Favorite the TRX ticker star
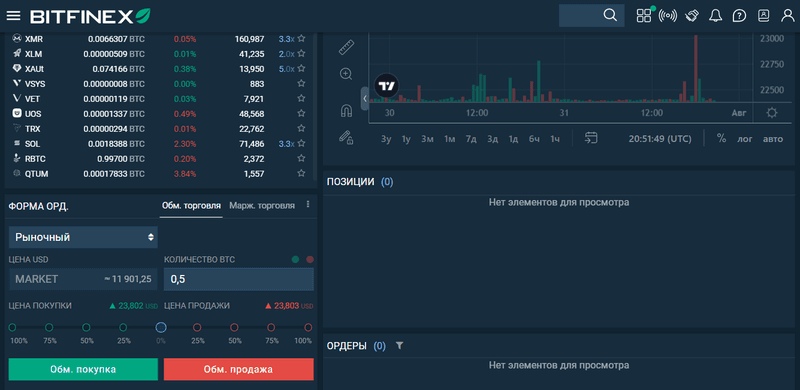This screenshot has width=800, height=390. [x=302, y=129]
